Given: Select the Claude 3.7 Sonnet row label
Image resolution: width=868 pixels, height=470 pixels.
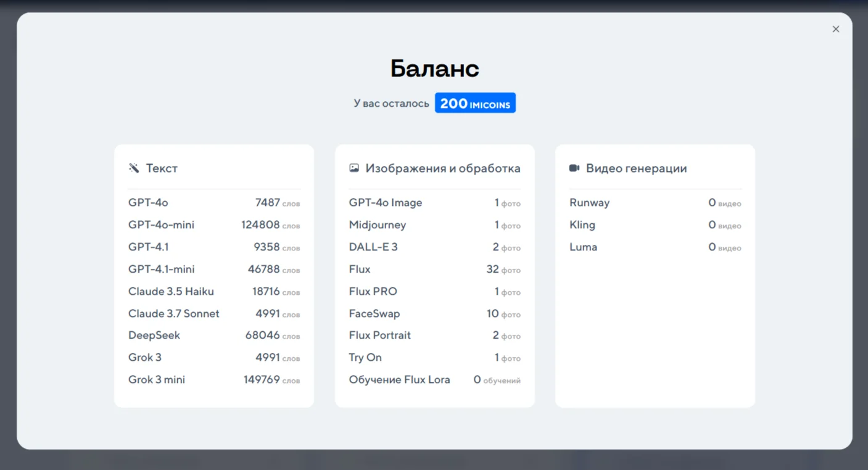Looking at the screenshot, I should (x=174, y=314).
